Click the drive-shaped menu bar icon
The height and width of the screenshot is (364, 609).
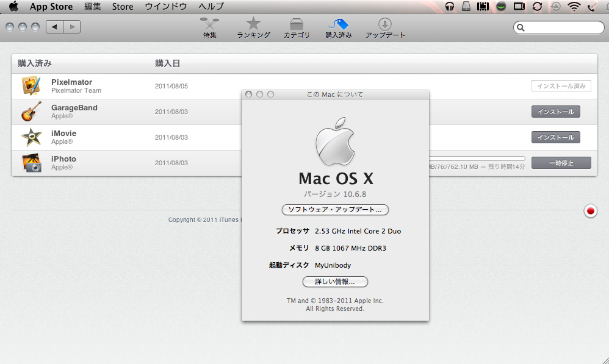click(x=466, y=6)
